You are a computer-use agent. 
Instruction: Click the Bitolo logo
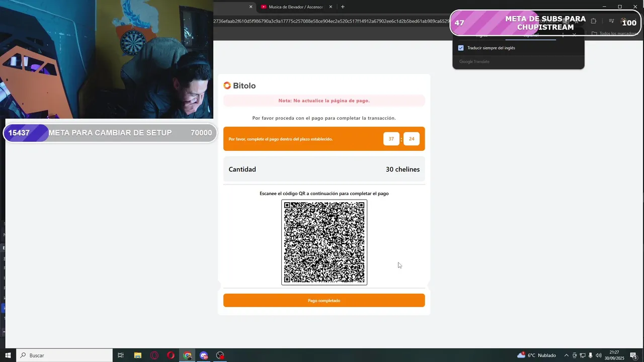coord(239,85)
